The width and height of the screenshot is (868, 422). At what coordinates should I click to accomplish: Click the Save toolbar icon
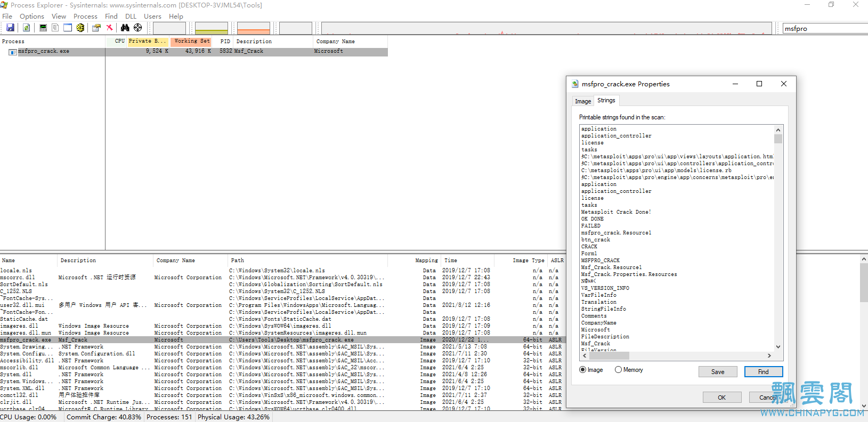10,28
